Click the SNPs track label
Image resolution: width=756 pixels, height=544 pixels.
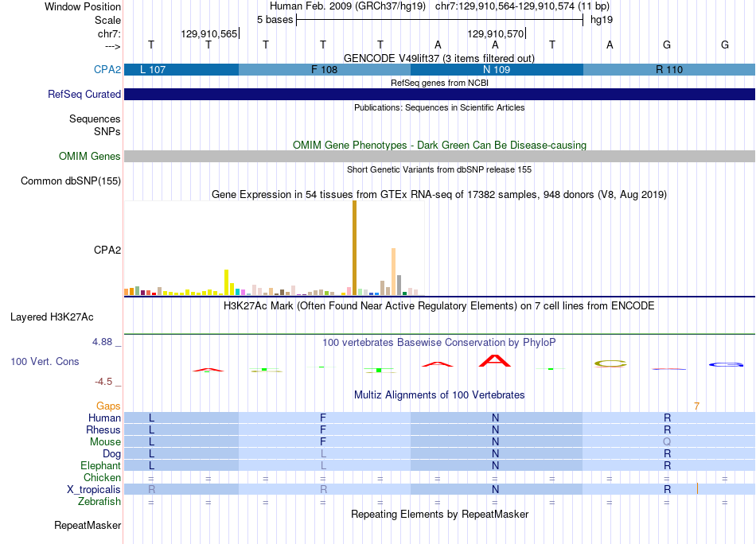[x=107, y=131]
